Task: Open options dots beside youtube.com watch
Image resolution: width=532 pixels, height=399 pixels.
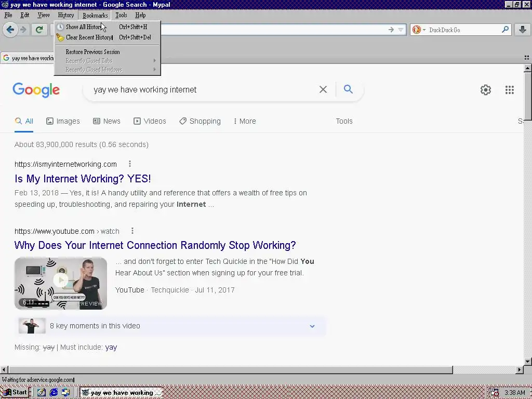Action: click(x=132, y=231)
